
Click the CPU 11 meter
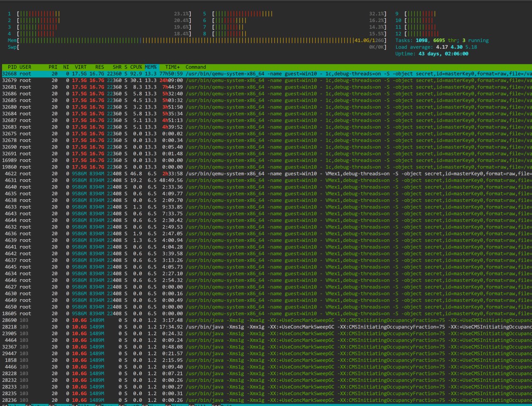(x=463, y=27)
